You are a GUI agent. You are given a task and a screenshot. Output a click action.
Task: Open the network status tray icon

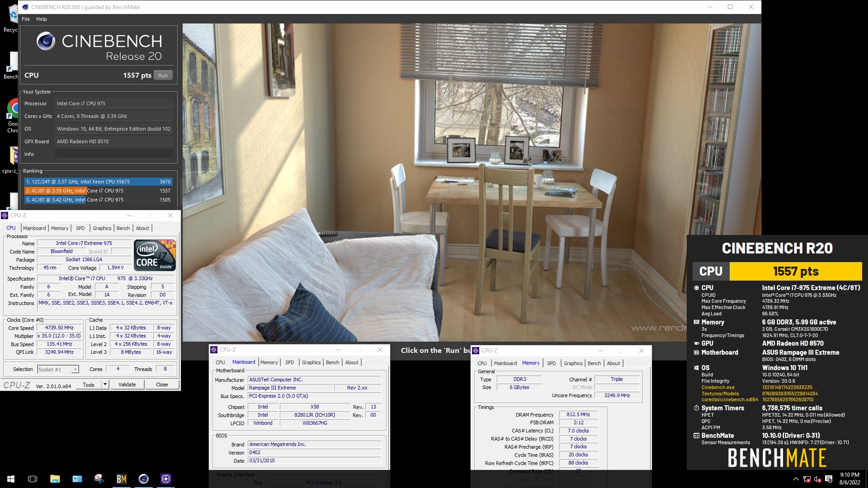[x=807, y=479]
